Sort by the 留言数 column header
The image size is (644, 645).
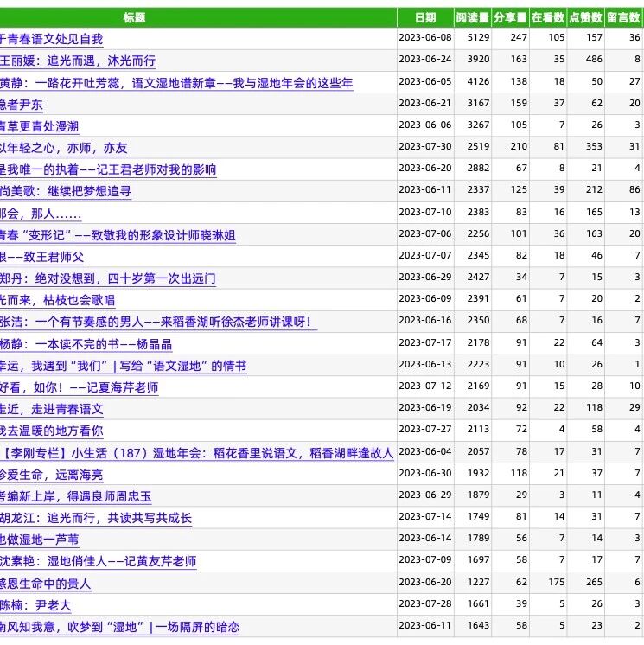pyautogui.click(x=623, y=17)
